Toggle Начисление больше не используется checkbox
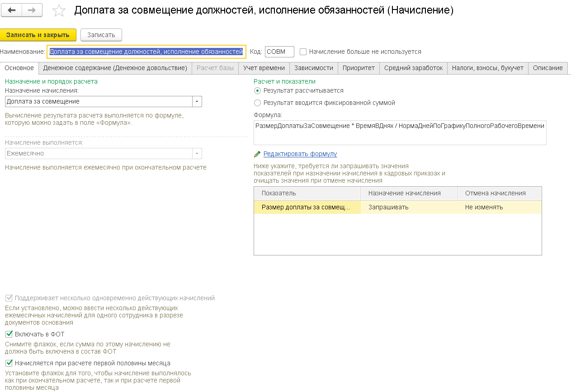571x392 pixels. tap(303, 52)
